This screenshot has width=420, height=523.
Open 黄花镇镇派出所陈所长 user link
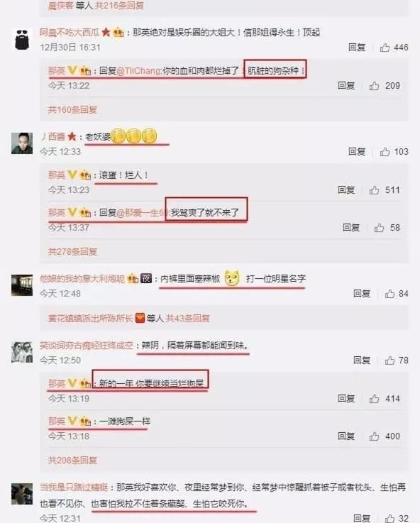90,319
